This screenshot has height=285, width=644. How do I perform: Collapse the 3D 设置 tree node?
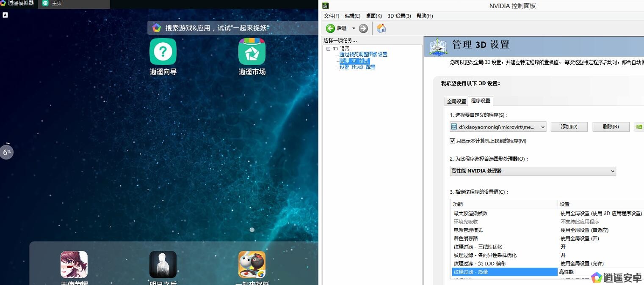pos(328,49)
